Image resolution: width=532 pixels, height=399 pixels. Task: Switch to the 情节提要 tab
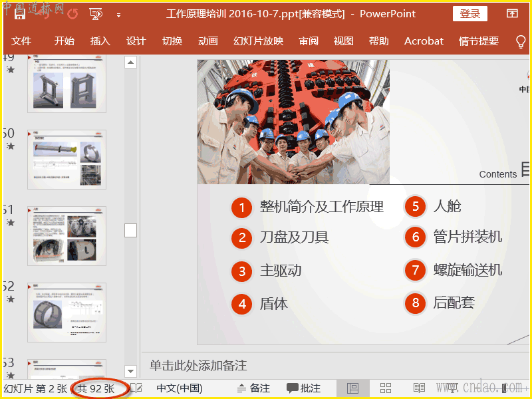click(x=479, y=41)
